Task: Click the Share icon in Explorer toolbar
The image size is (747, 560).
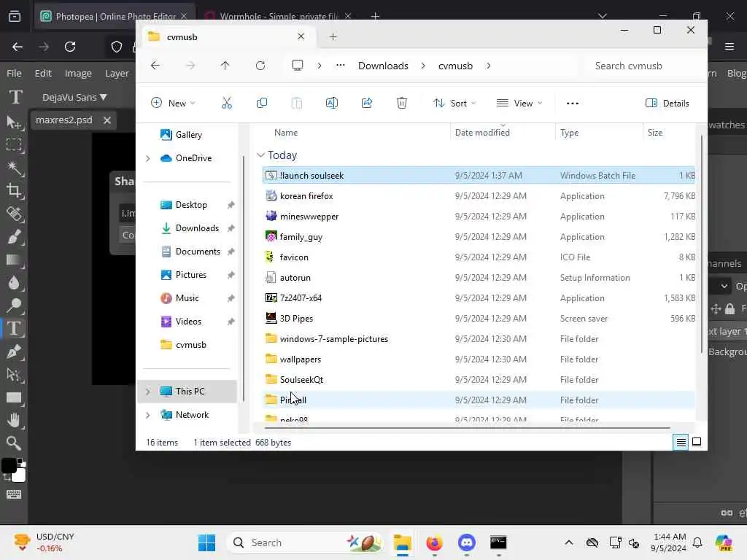Action: 367,103
